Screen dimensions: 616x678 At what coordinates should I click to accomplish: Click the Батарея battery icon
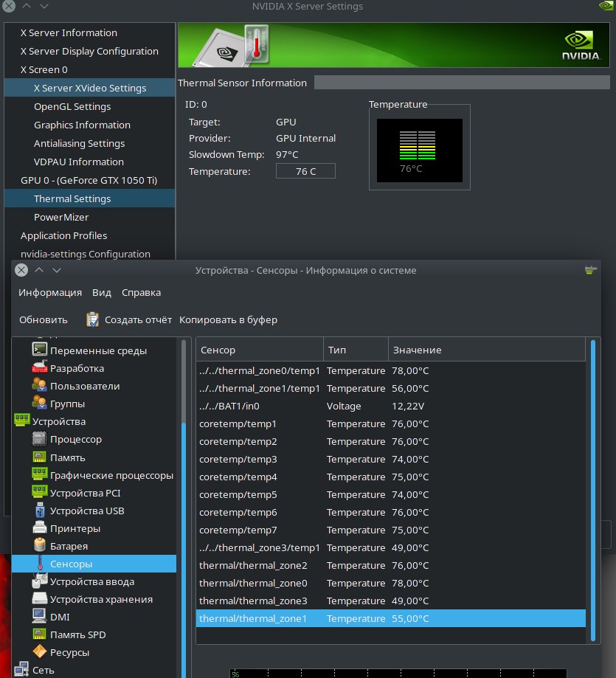coord(39,544)
